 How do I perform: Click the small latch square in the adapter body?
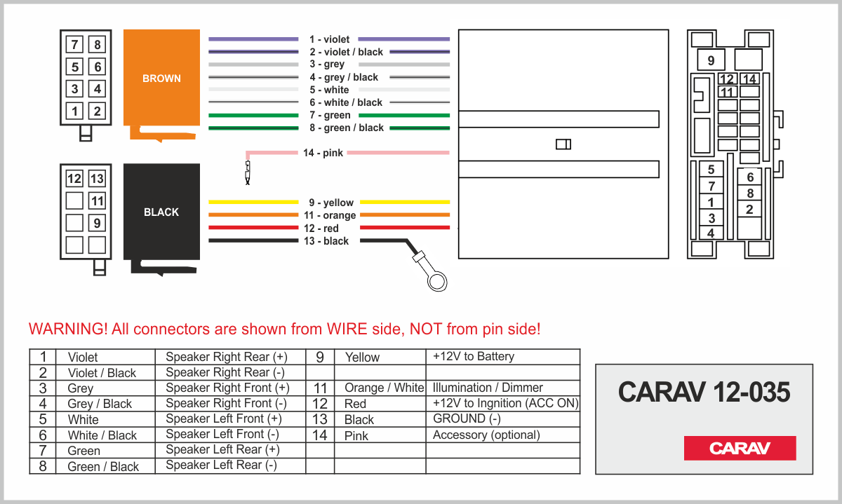click(563, 144)
